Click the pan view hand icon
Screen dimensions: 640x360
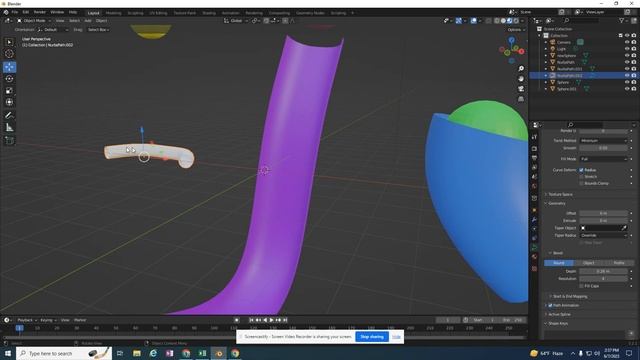521,79
